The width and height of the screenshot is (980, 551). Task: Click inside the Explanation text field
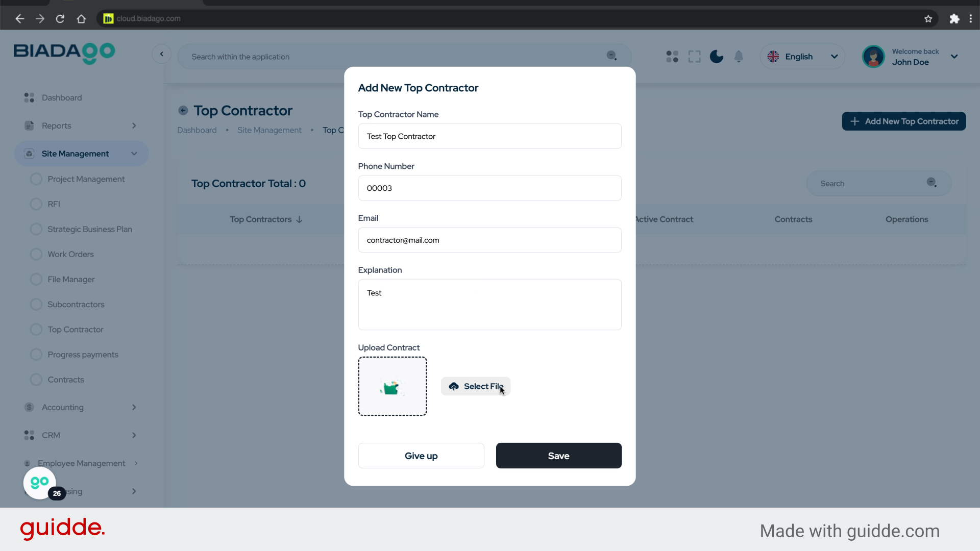(489, 305)
